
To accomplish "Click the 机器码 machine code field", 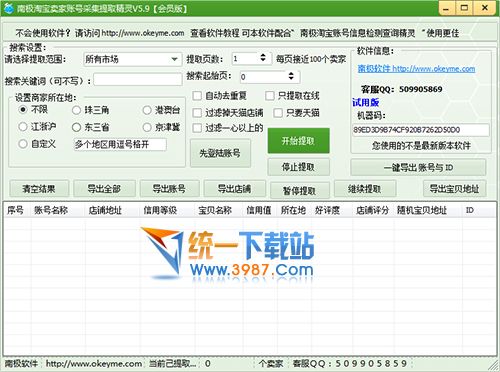I will (x=421, y=130).
